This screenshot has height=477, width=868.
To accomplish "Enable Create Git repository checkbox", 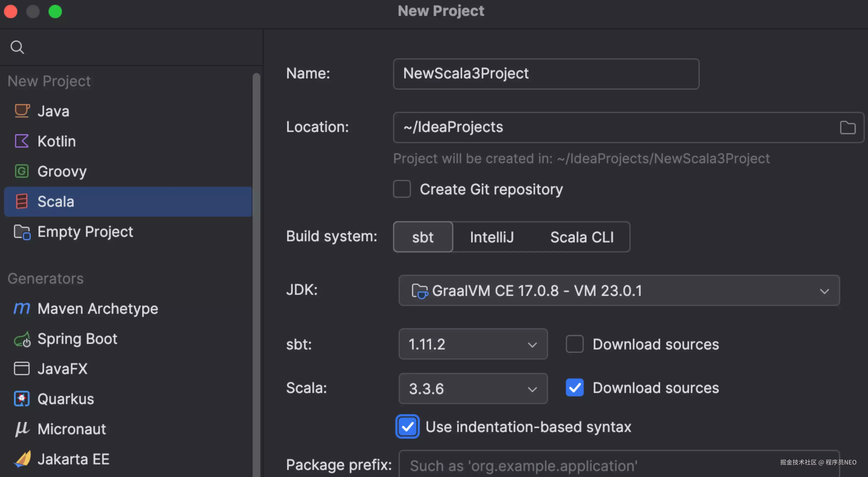I will (x=402, y=189).
